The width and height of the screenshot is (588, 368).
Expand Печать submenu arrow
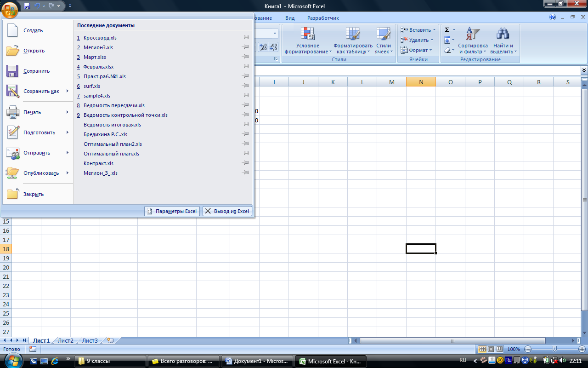68,112
